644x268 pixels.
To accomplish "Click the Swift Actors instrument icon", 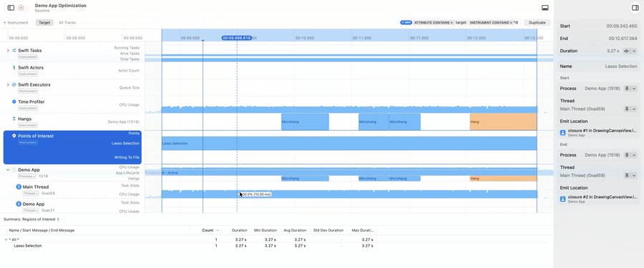I will pos(14,67).
